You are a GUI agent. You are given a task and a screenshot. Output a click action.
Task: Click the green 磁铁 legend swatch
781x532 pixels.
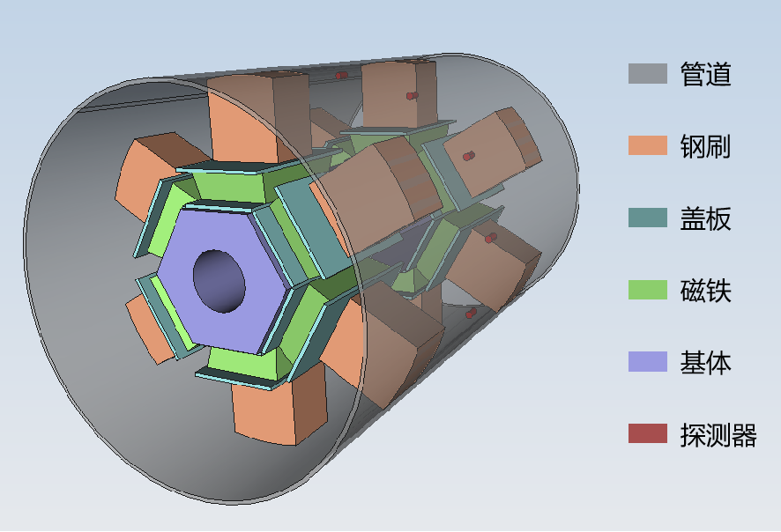(x=648, y=290)
